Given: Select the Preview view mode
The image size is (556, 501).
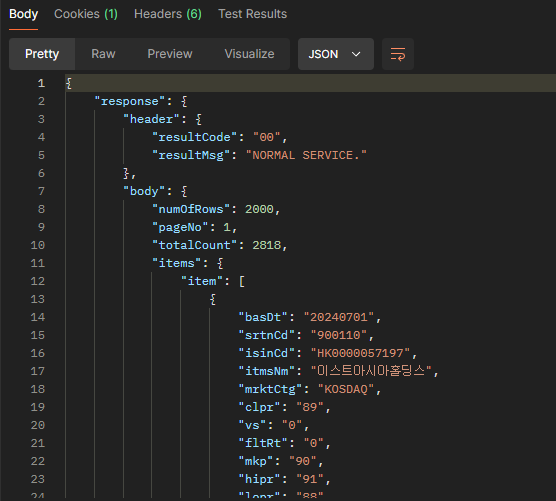Looking at the screenshot, I should click(x=170, y=54).
